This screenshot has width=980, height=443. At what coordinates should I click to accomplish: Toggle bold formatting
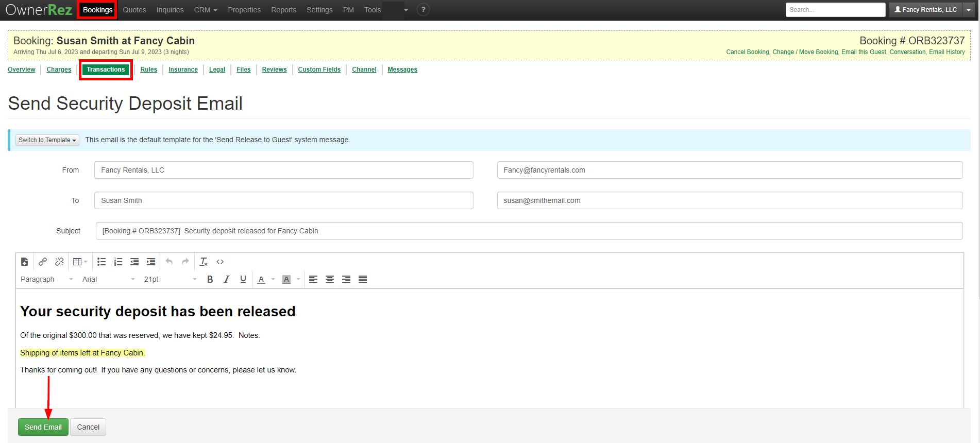210,279
